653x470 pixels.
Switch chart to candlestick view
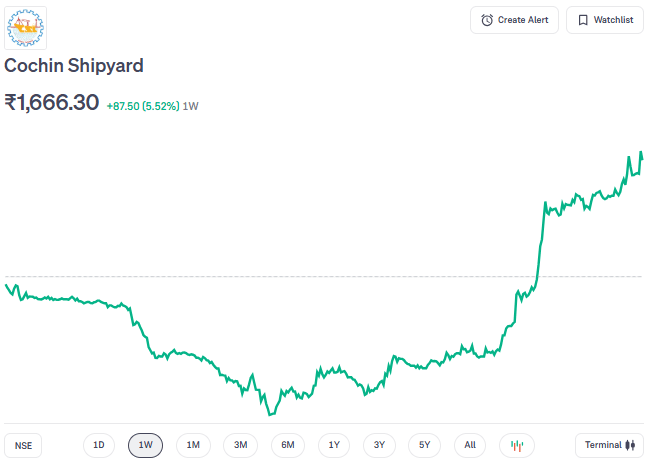point(517,445)
